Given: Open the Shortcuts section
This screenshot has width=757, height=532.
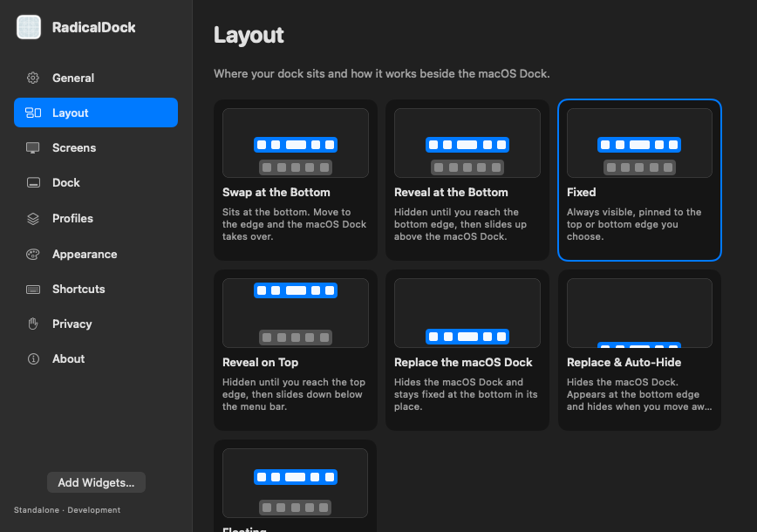Looking at the screenshot, I should coord(96,289).
